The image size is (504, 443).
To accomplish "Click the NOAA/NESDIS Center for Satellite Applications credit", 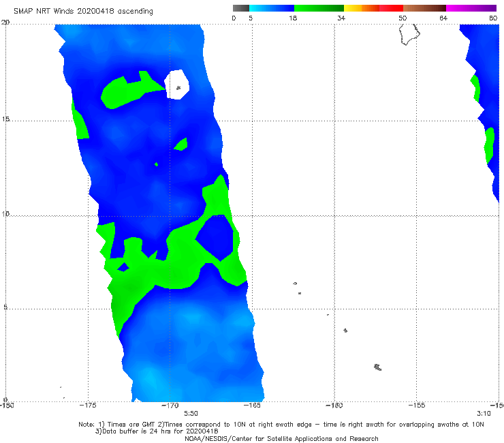I will pyautogui.click(x=281, y=439).
